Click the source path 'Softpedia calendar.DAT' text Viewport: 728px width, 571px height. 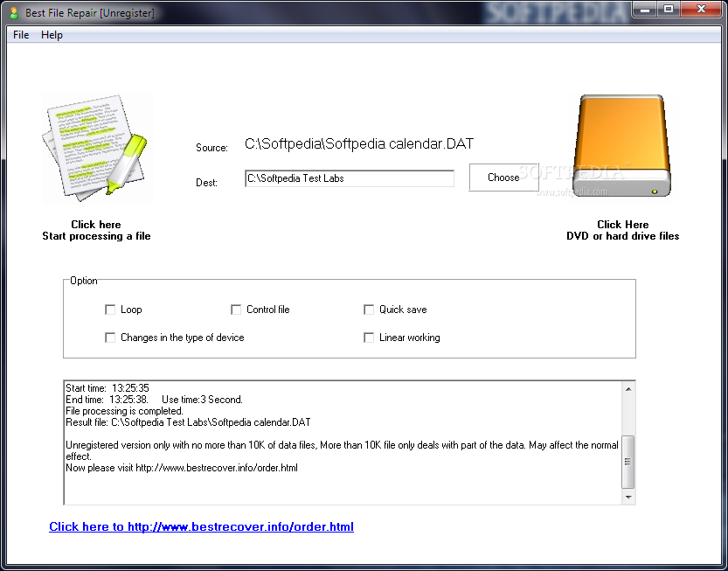(x=359, y=144)
